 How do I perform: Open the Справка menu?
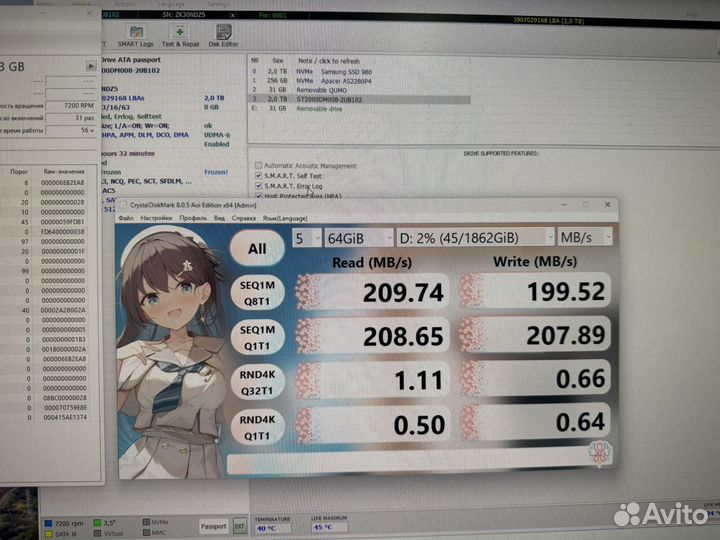[x=244, y=218]
